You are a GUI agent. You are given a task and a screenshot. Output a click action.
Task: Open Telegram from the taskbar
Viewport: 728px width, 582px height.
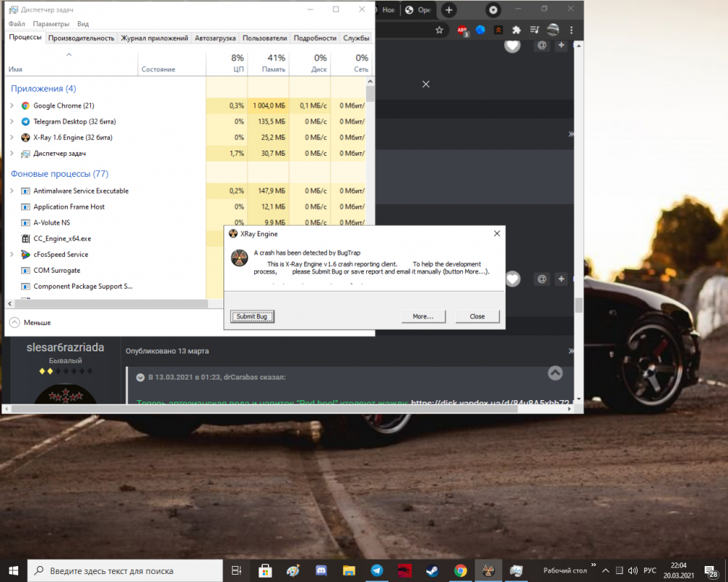pos(376,571)
